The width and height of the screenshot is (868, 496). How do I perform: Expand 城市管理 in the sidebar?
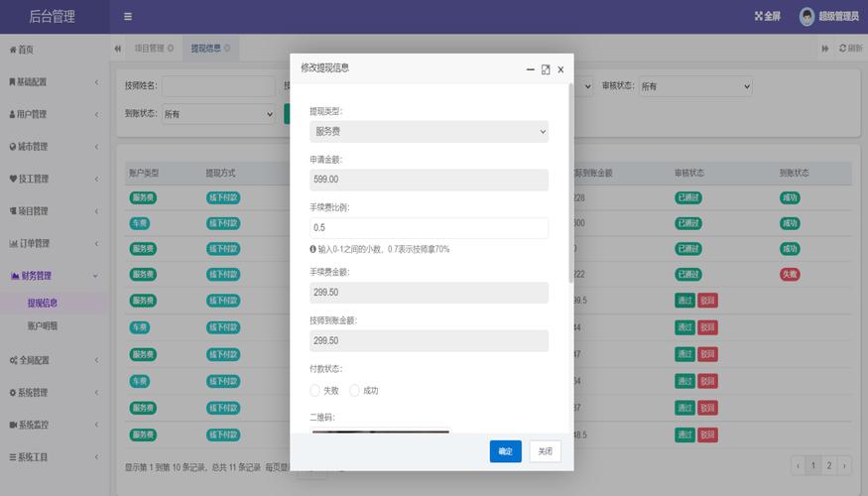point(55,147)
